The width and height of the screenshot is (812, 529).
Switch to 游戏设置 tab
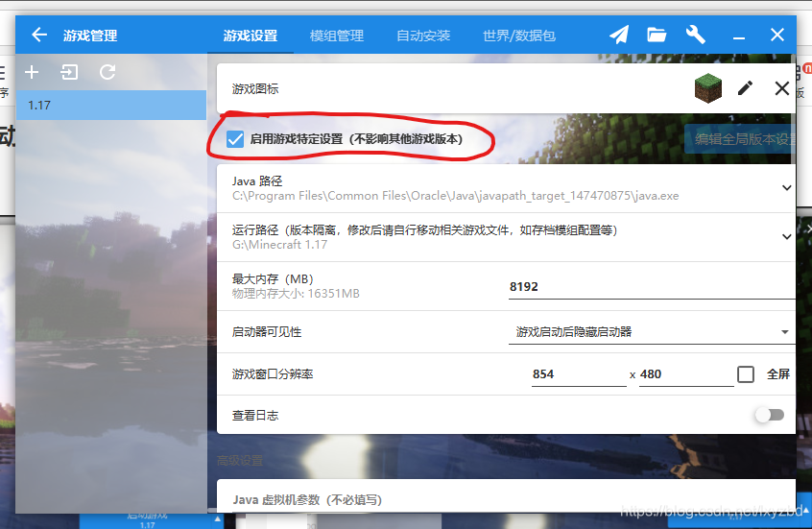(251, 36)
